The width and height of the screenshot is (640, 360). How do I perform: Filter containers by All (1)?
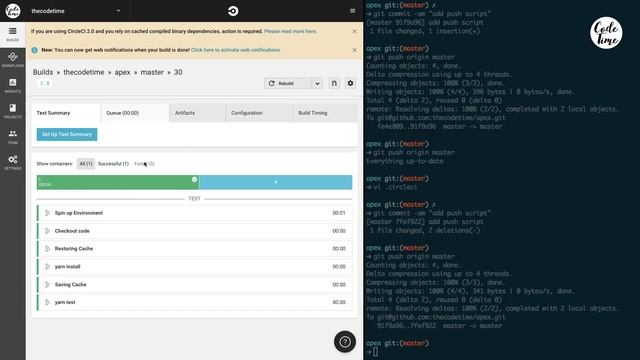click(86, 164)
